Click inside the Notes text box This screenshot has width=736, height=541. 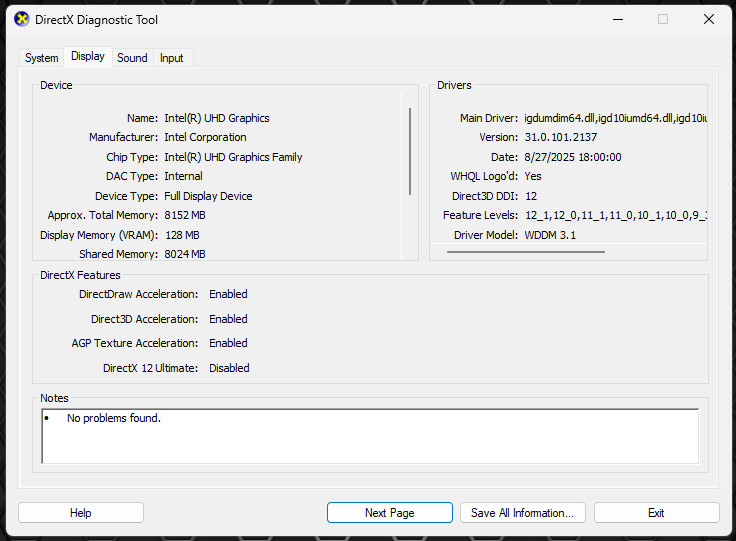370,436
